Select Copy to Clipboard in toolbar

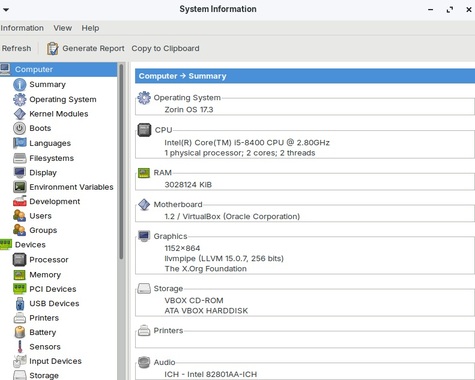pyautogui.click(x=165, y=48)
